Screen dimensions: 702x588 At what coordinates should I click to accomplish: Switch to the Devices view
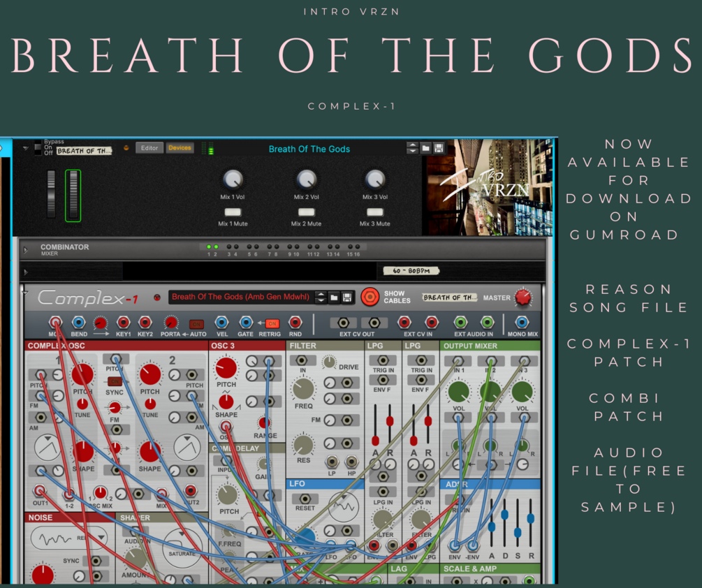click(180, 147)
